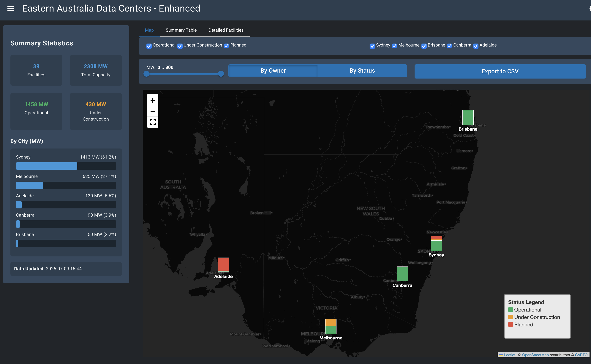Toggle the Under Construction checkbox
The image size is (591, 364).
coord(180,46)
